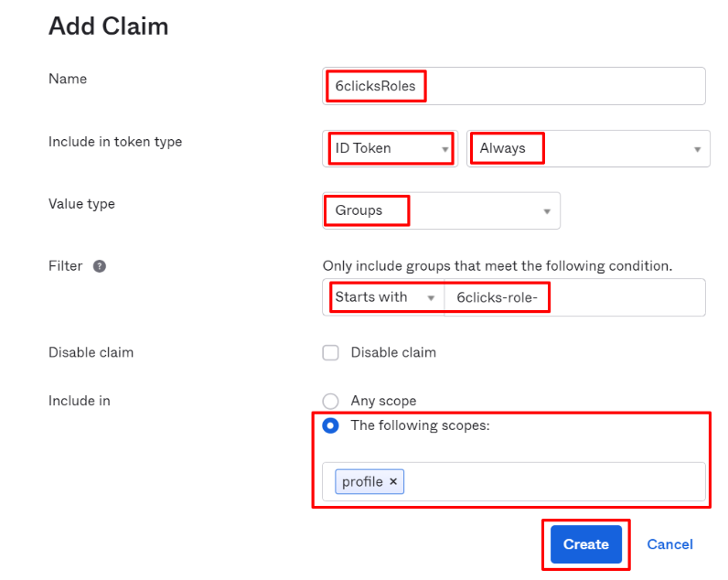Click the filter value 6clicks-role- field
728x580 pixels.
tap(574, 297)
